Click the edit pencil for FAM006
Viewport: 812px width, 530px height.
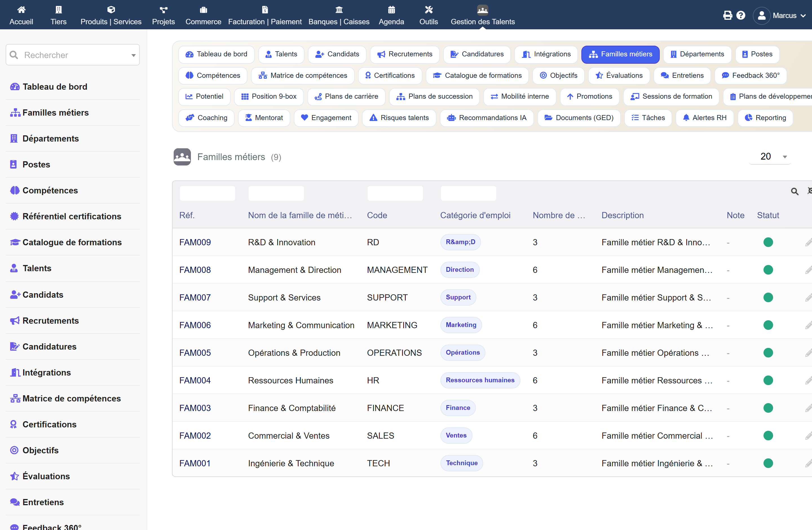[808, 325]
